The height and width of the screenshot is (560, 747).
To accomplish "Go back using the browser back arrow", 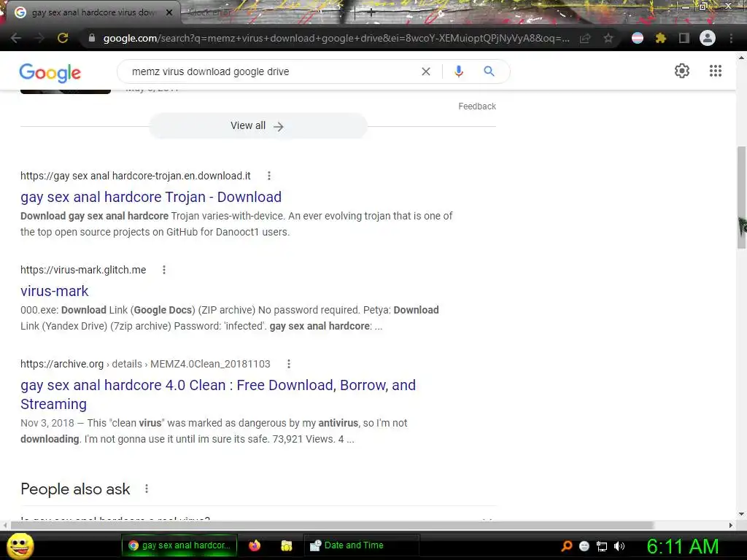I will tap(16, 38).
